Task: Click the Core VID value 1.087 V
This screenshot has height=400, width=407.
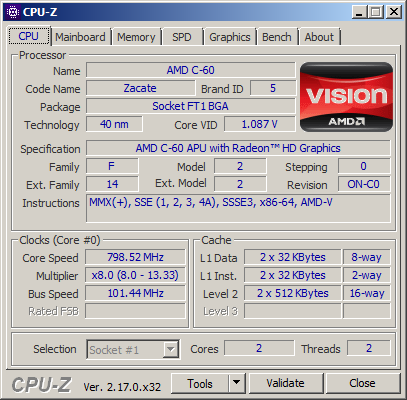Action: coord(260,124)
